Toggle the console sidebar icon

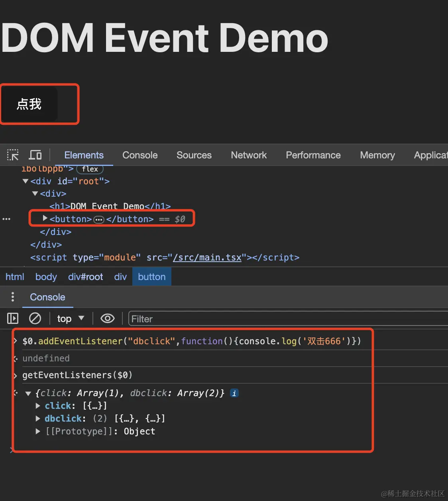[13, 318]
